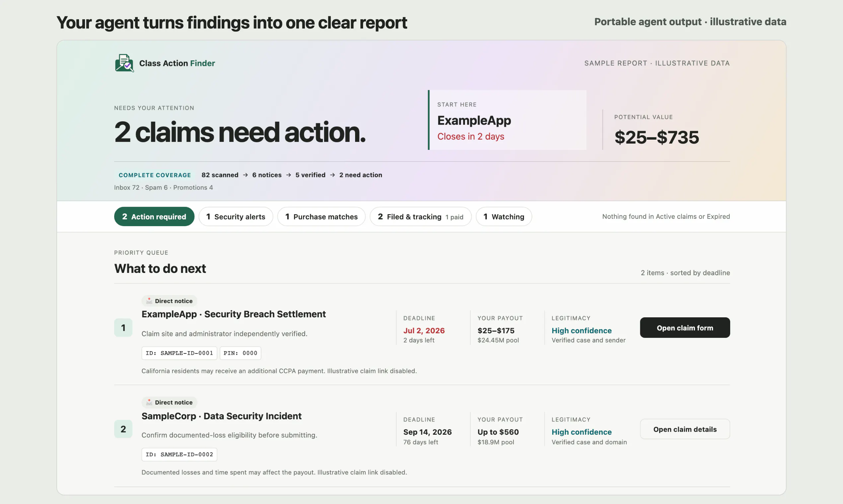Screen dimensions: 843x504
Task: Click the '2 need action' count
Action: coord(361,175)
